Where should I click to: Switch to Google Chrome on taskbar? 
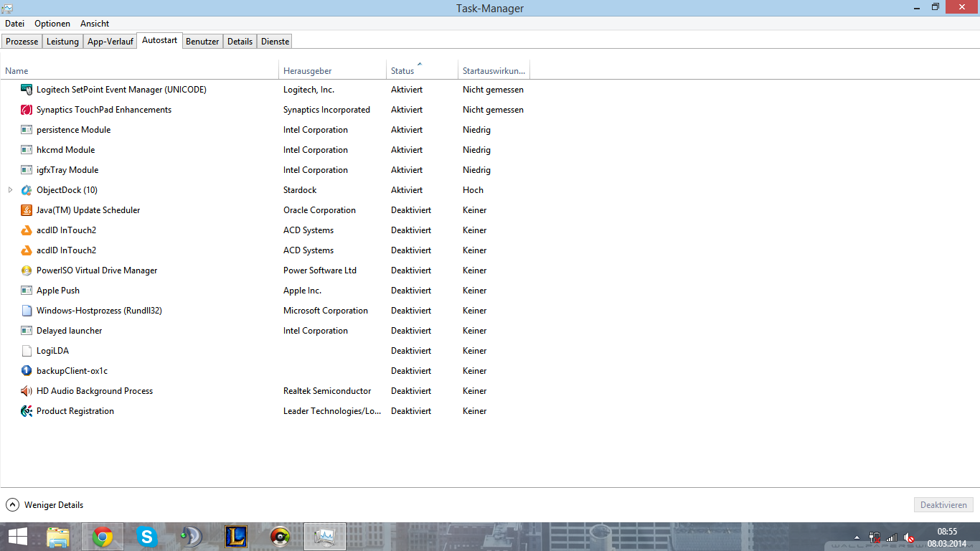(103, 537)
